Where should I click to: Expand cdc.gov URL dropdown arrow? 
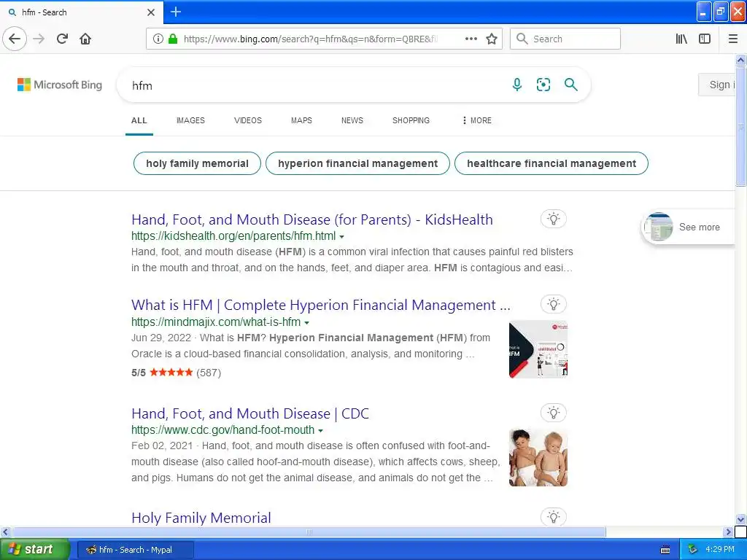click(x=321, y=430)
